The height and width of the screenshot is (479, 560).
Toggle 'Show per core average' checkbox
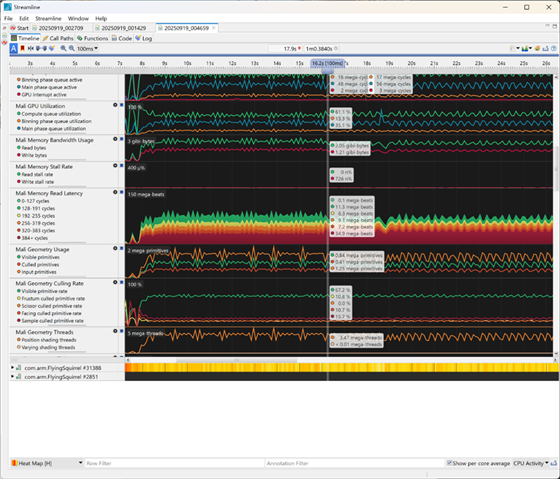point(449,463)
